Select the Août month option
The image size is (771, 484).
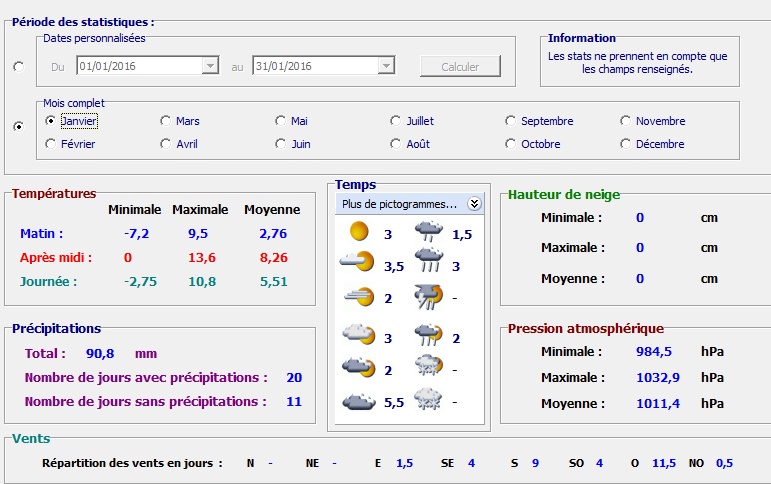[410, 144]
